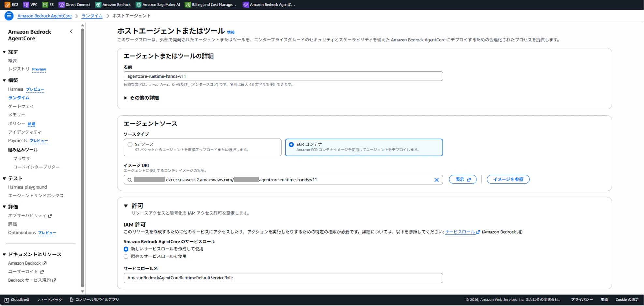The width and height of the screenshot is (644, 306).
Task: Open フィードバック in the footer
Action: (x=49, y=300)
